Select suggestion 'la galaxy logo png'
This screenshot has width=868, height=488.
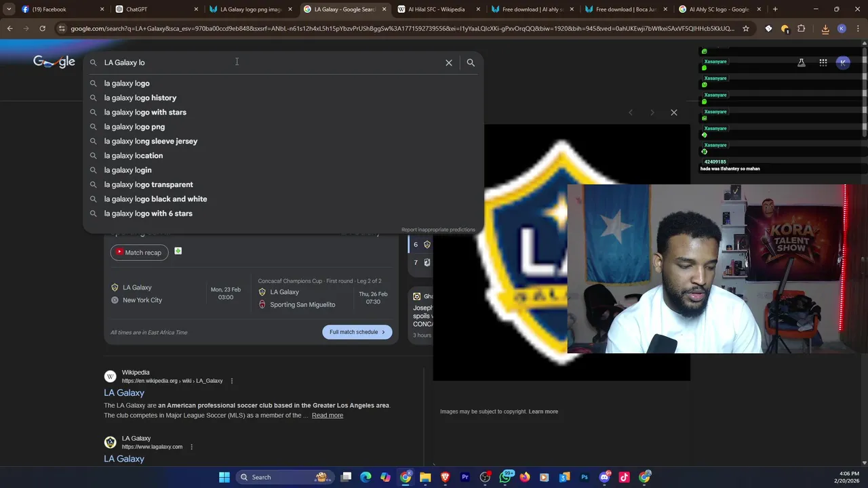click(x=283, y=127)
